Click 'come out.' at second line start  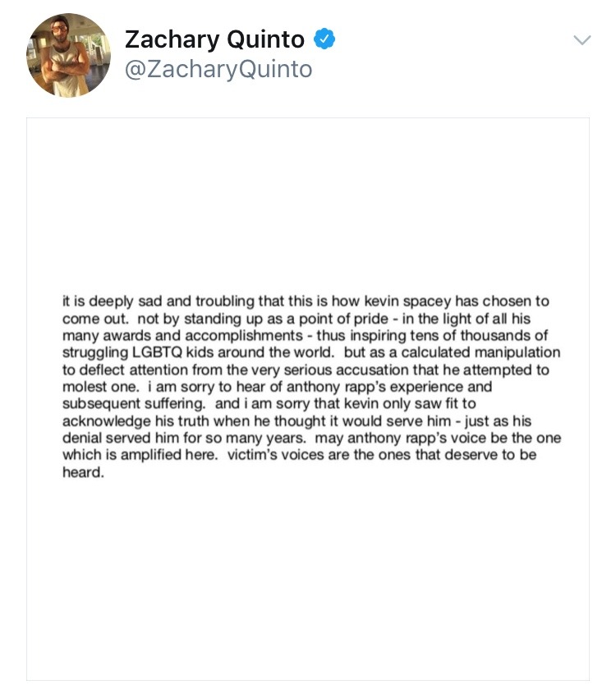pos(95,319)
